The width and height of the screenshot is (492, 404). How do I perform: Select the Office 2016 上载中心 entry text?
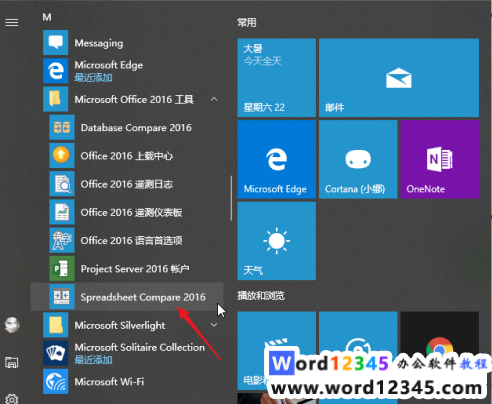click(127, 156)
